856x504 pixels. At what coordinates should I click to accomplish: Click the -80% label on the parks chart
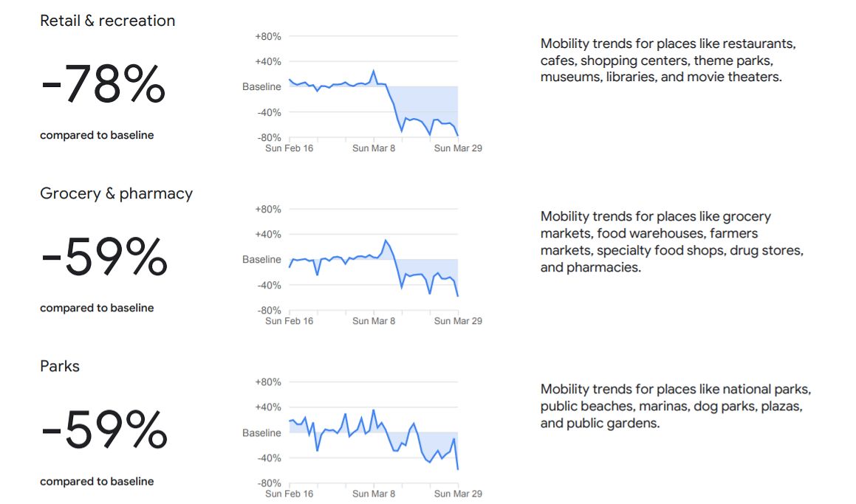[x=267, y=483]
